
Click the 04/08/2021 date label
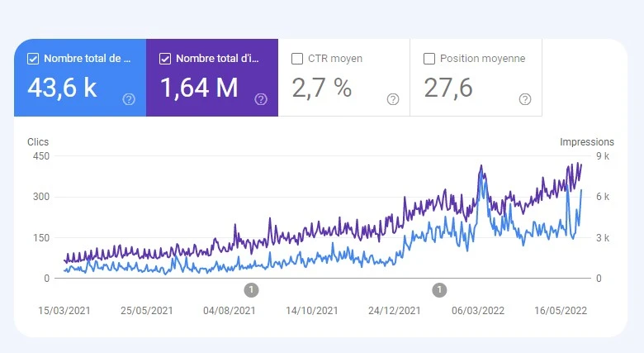[x=230, y=311]
